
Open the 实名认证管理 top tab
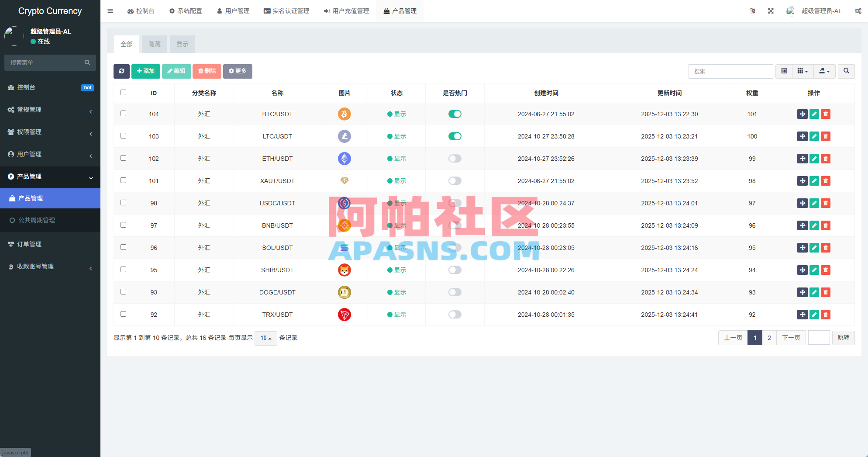286,11
